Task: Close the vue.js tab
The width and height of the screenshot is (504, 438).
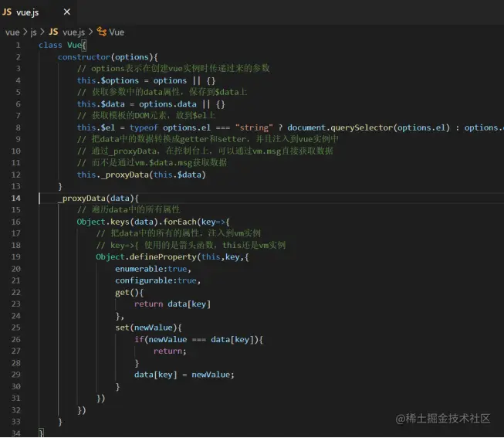Action: (x=67, y=12)
